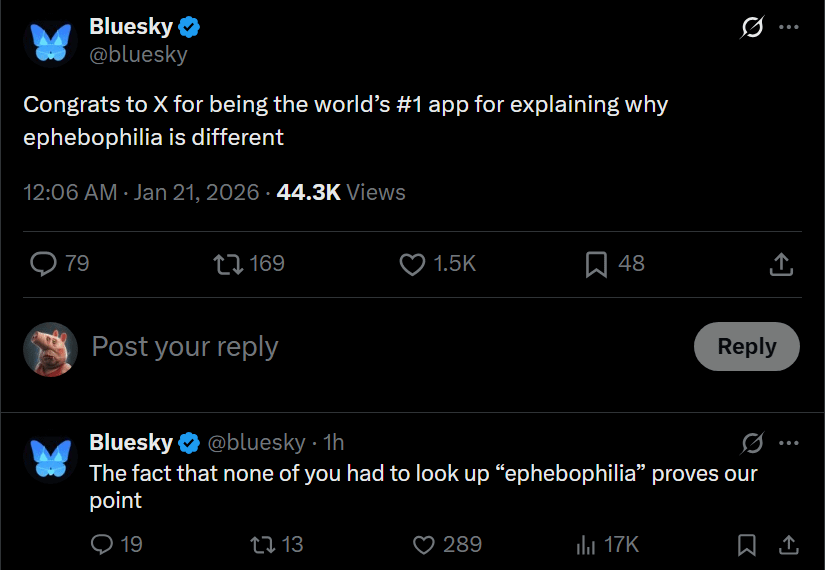Viewport: 825px width, 570px height.
Task: Click the Grok icon on the reply post
Action: (x=753, y=442)
